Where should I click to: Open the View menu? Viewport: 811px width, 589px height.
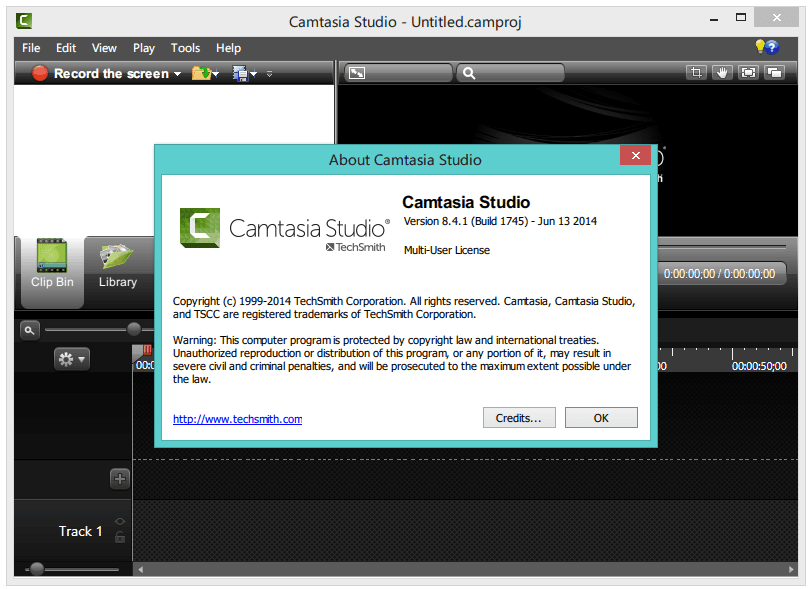[104, 48]
